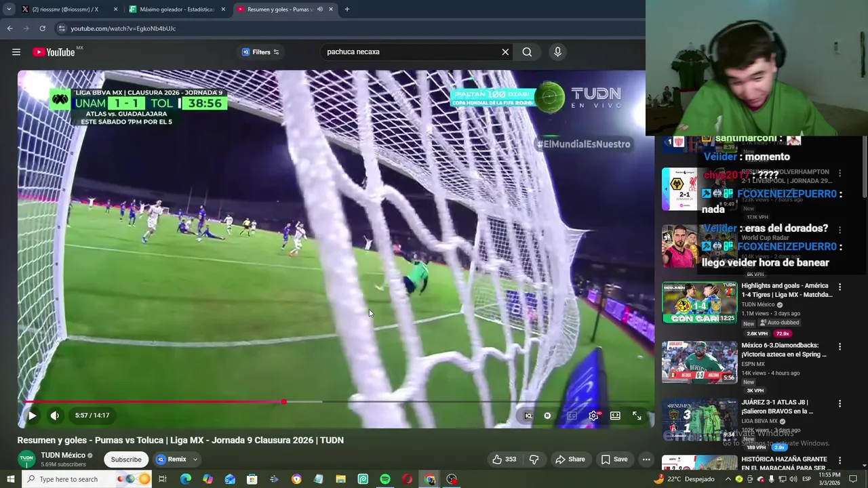Open the Mail app on the taskbar
868x488 pixels.
coord(230,479)
